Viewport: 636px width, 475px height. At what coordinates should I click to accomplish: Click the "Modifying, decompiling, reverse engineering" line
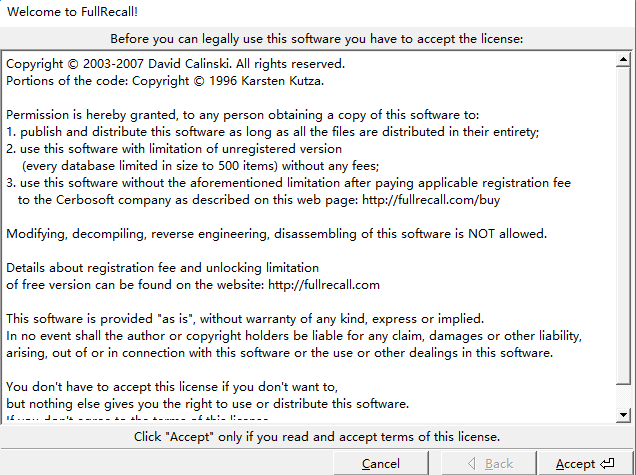[276, 233]
